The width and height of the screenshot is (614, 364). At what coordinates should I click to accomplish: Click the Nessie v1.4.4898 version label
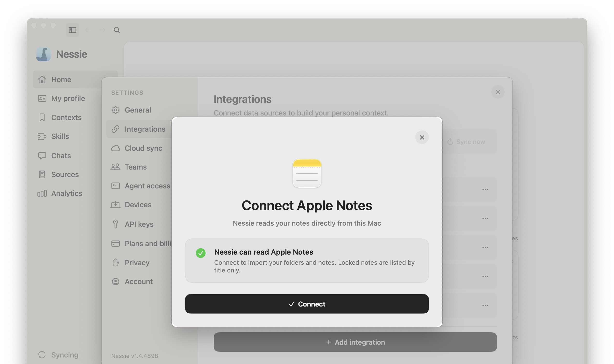(135, 356)
